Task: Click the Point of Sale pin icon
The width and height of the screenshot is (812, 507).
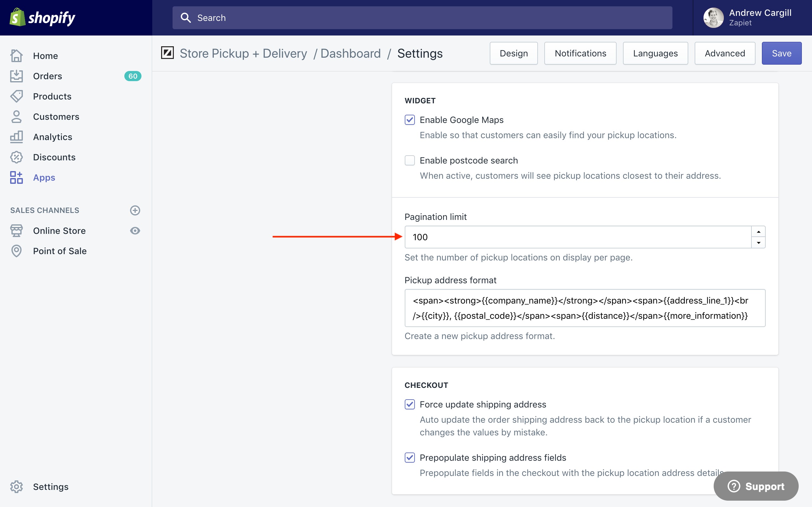Action: coord(16,251)
